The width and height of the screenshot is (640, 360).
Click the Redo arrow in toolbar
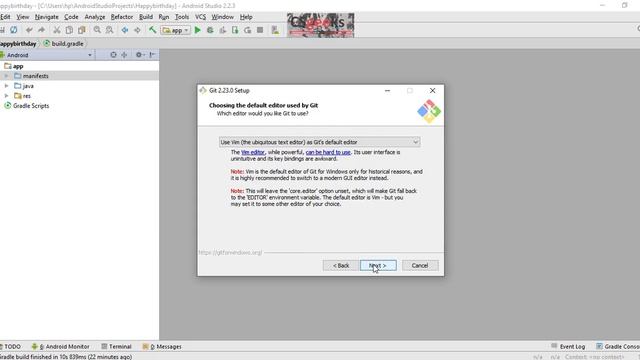[x=41, y=30]
